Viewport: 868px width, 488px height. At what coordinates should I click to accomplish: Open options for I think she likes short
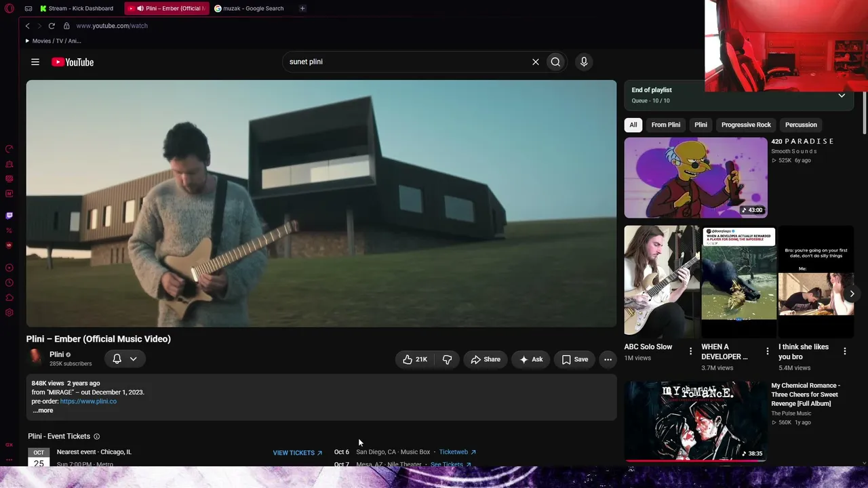point(845,351)
